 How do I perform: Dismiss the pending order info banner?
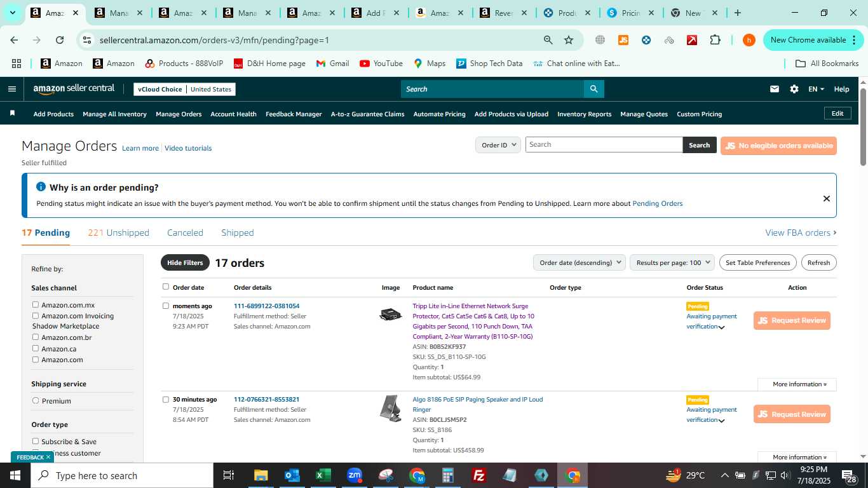pyautogui.click(x=826, y=198)
